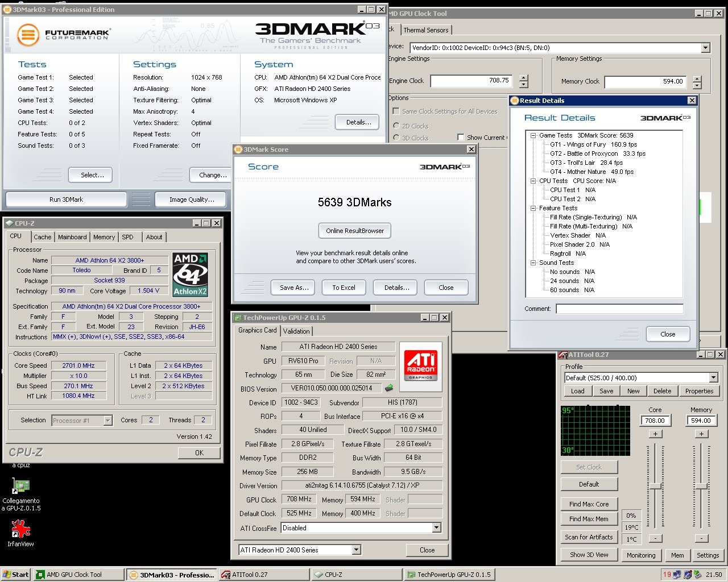Image resolution: width=728 pixels, height=582 pixels.
Task: Open the Processor #1 selection dropdown in CPU-Z
Action: coord(107,421)
